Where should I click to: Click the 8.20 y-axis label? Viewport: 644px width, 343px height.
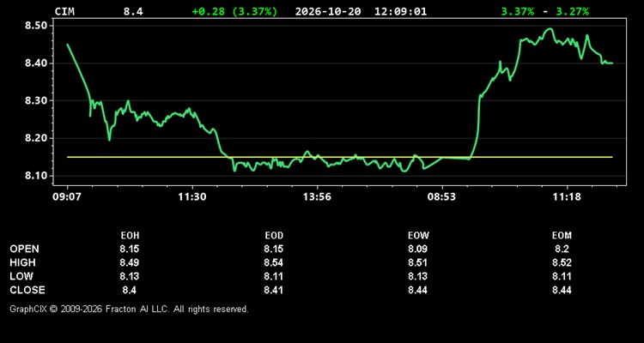click(38, 138)
